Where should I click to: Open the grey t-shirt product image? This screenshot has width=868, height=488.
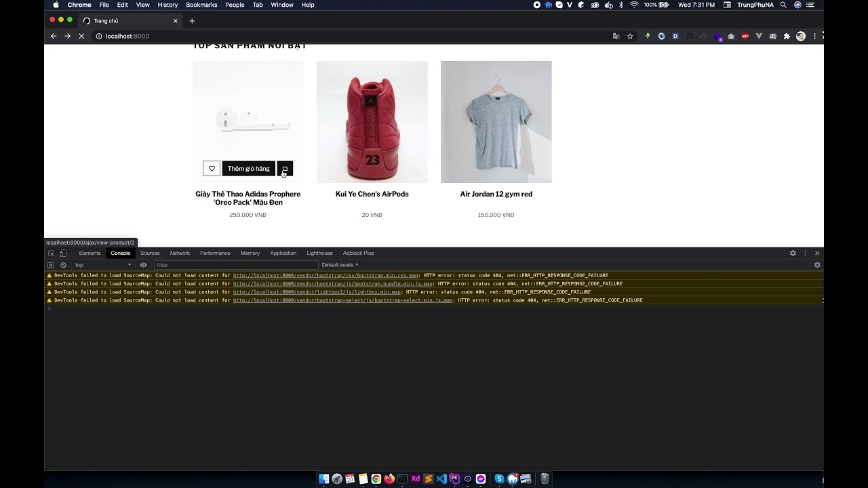(496, 122)
